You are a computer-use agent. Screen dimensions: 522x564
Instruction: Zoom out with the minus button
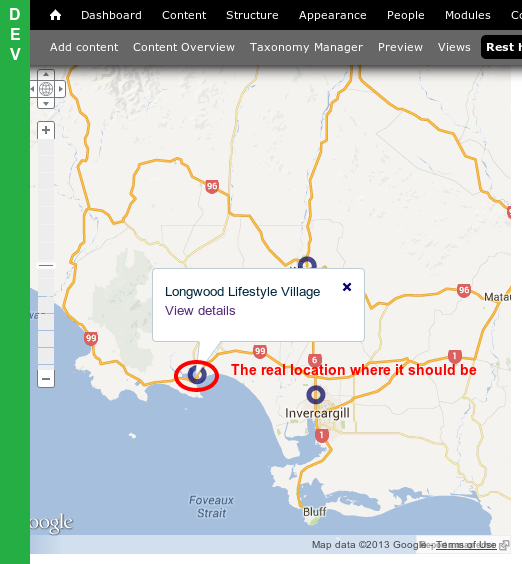pos(46,379)
